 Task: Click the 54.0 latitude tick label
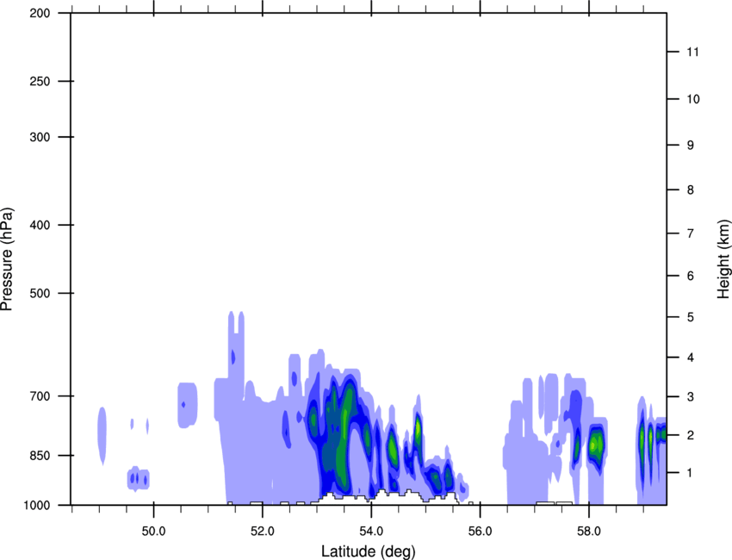pos(371,532)
